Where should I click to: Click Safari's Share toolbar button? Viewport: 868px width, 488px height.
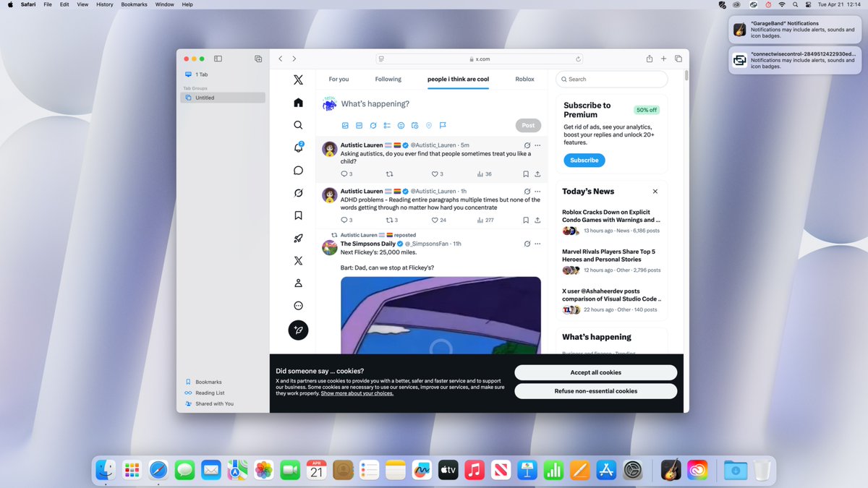coord(650,59)
